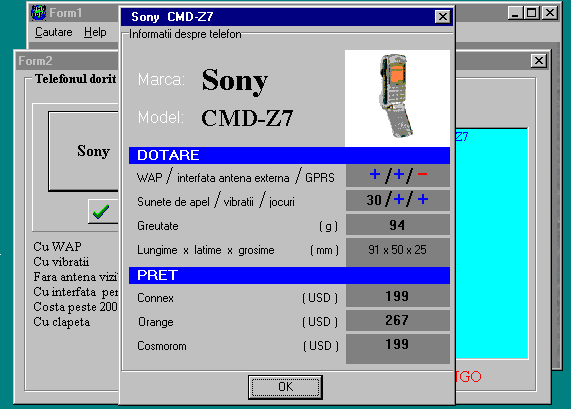Click the Fara antena vizi criterion in Form2
This screenshot has height=409, width=571.
click(75, 277)
